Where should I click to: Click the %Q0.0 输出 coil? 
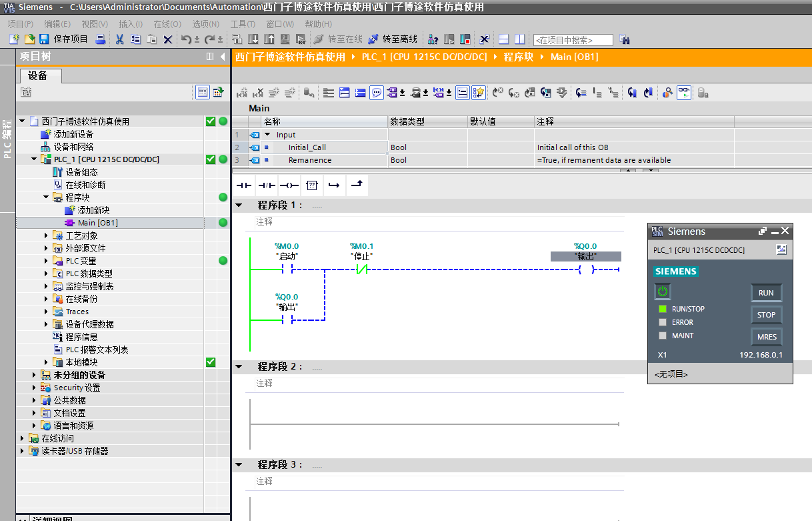(x=585, y=270)
